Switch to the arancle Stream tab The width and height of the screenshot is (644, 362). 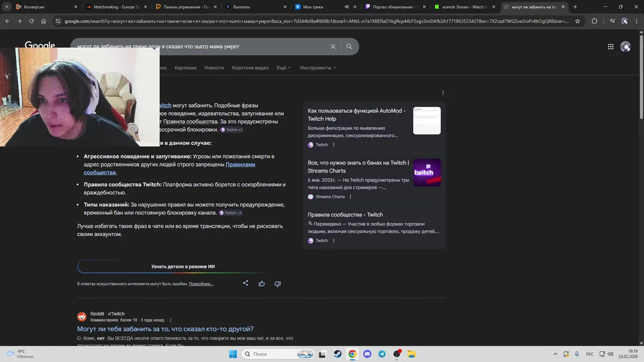(464, 7)
